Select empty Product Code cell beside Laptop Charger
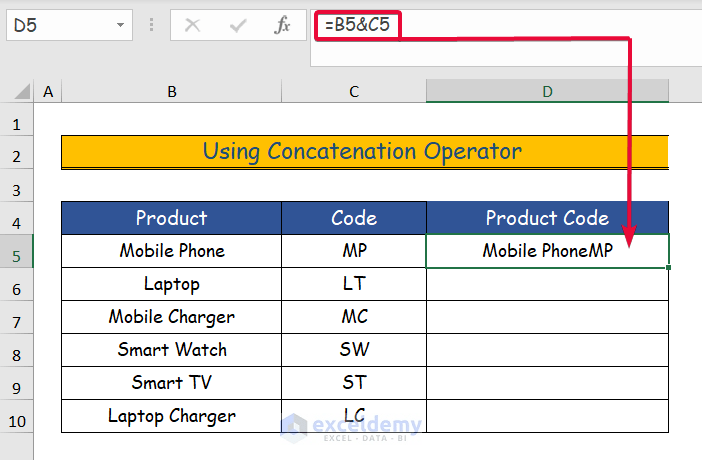702x460 pixels. pyautogui.click(x=547, y=416)
